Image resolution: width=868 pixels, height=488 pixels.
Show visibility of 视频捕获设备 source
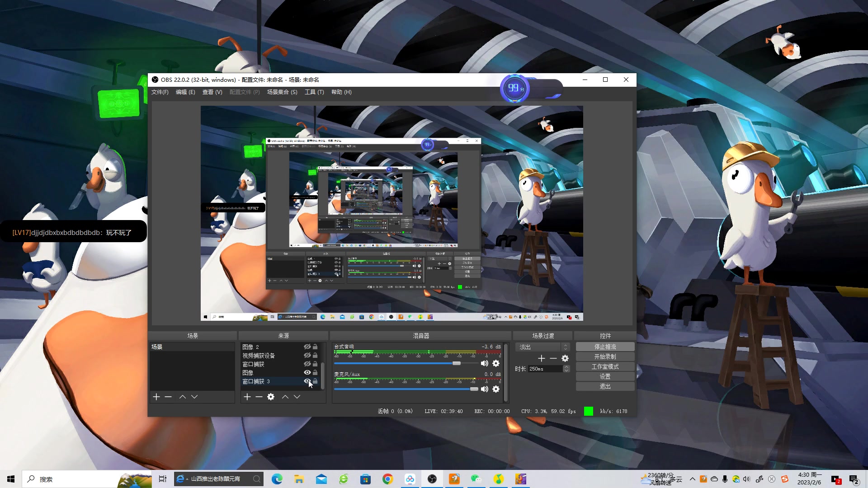point(307,355)
